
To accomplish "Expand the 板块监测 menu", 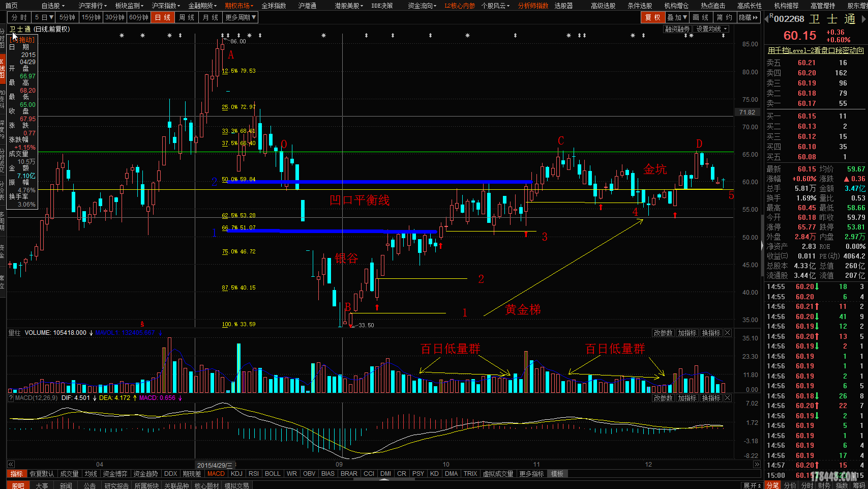I will [x=129, y=6].
